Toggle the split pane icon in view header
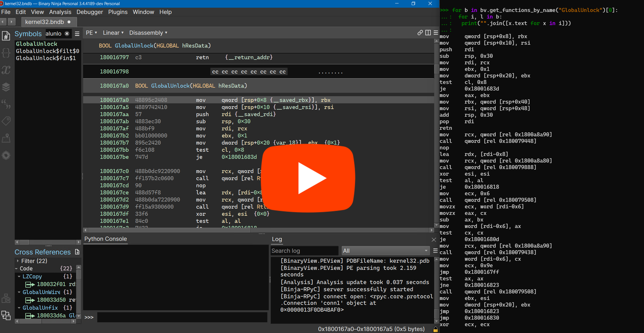 point(428,33)
